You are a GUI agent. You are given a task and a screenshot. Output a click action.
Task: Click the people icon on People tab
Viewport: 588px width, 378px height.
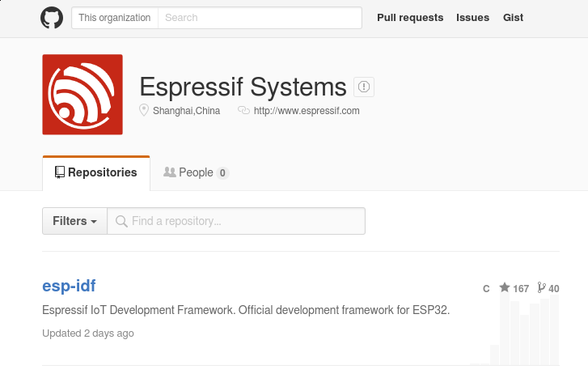170,172
